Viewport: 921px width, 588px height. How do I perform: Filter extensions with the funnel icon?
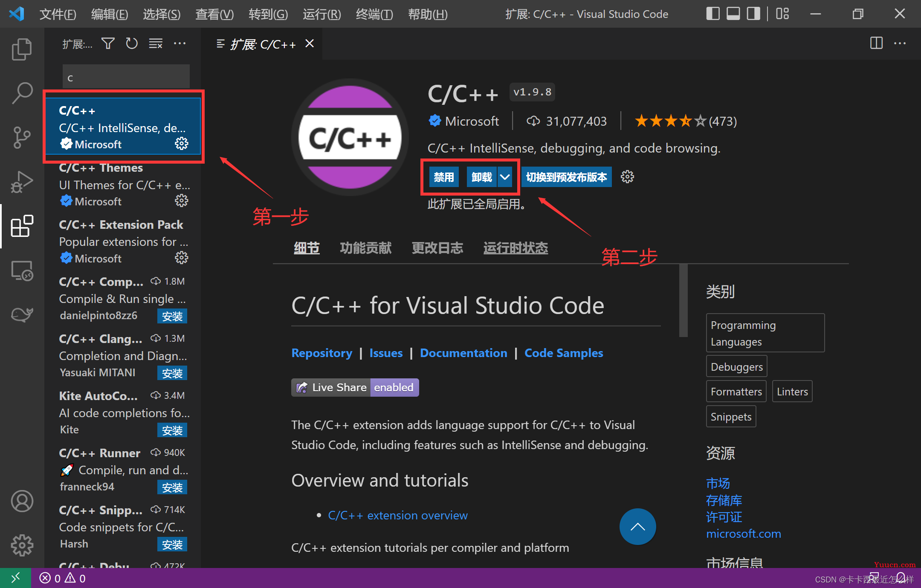point(108,43)
